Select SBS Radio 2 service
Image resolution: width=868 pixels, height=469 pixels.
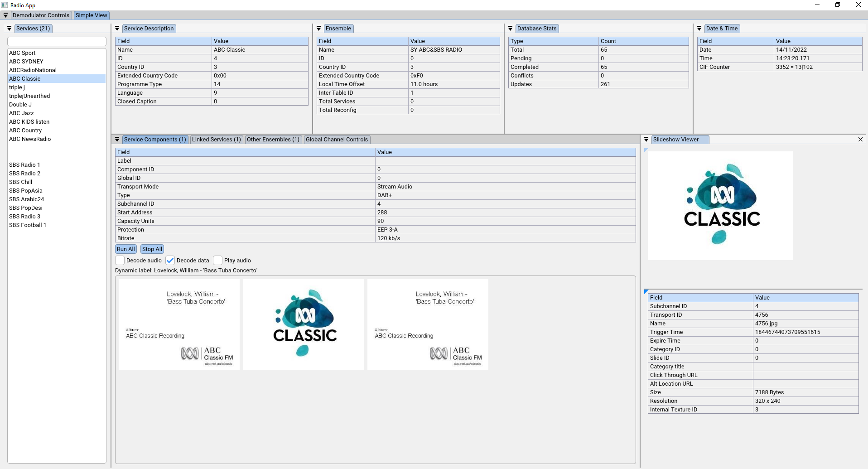pyautogui.click(x=57, y=174)
